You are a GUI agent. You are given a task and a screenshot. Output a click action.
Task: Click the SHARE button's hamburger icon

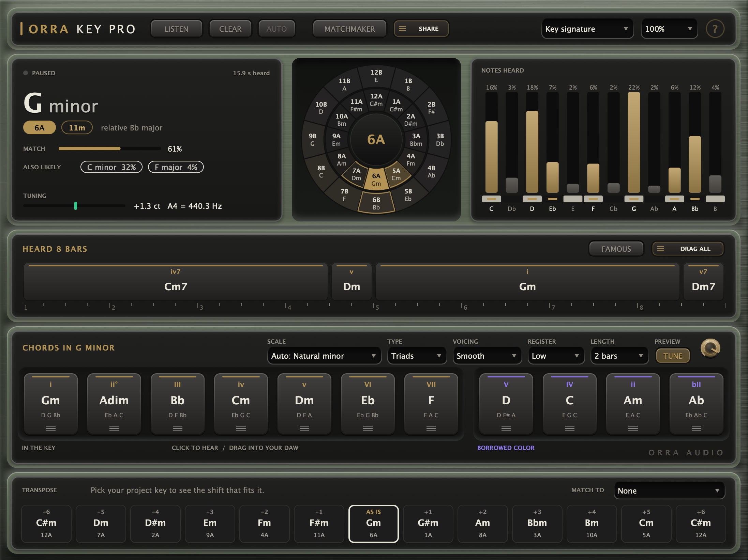(402, 29)
